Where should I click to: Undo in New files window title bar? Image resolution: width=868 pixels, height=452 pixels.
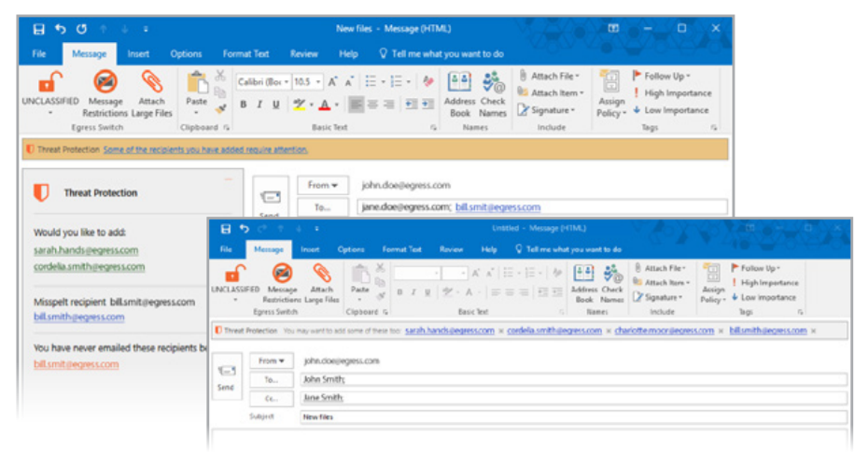(x=60, y=29)
